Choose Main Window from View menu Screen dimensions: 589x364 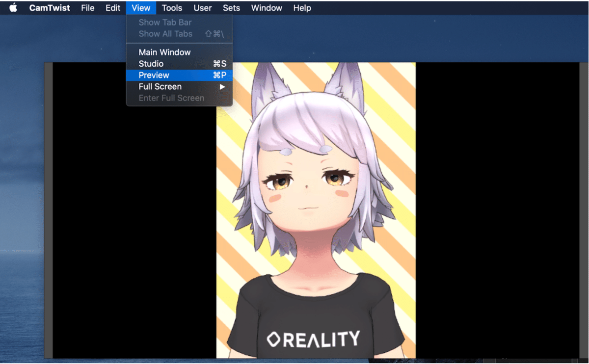coord(179,52)
